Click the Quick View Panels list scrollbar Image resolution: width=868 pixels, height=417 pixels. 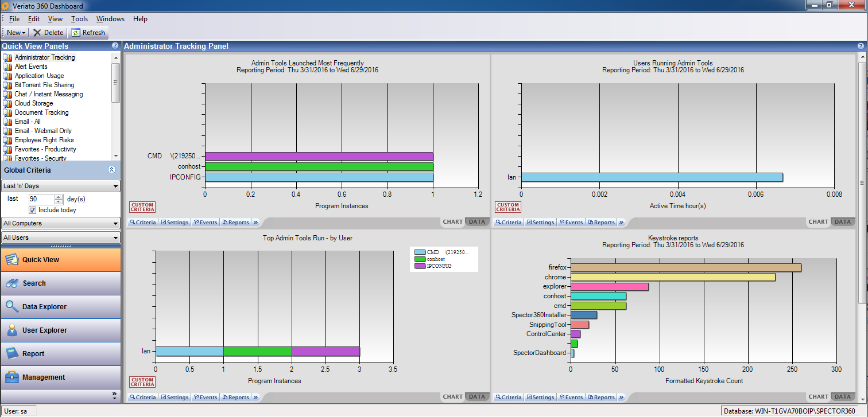pos(116,106)
